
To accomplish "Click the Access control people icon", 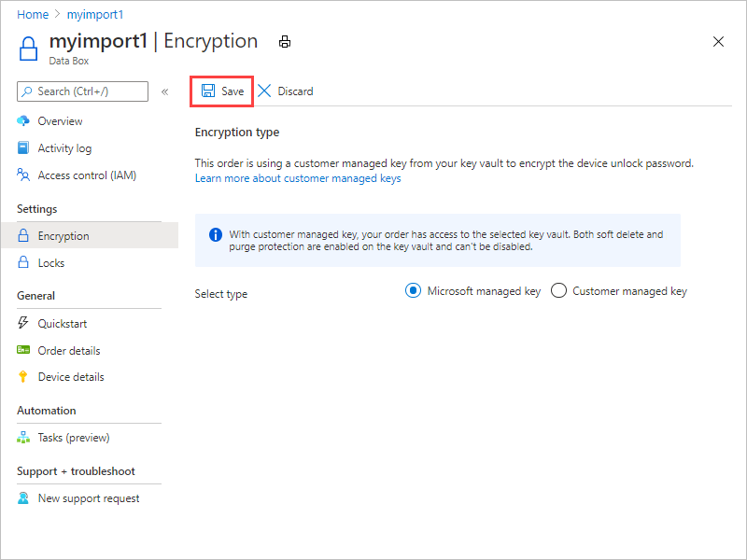I will (x=22, y=175).
